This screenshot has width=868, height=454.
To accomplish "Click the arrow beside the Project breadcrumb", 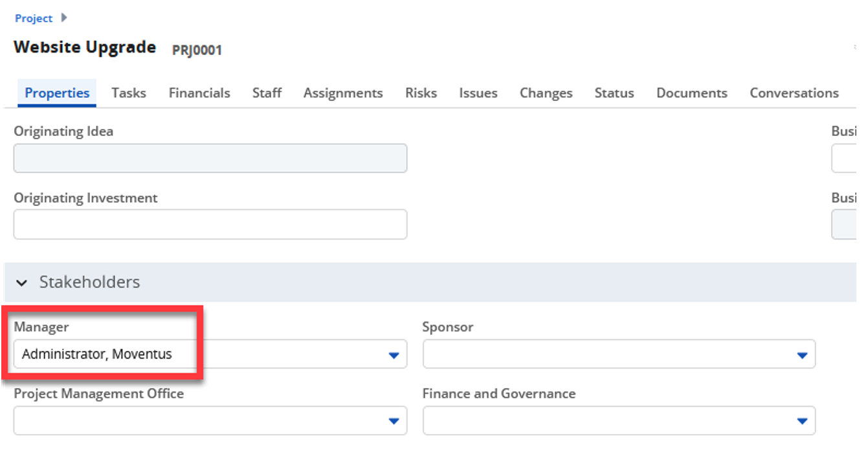I will click(x=63, y=18).
